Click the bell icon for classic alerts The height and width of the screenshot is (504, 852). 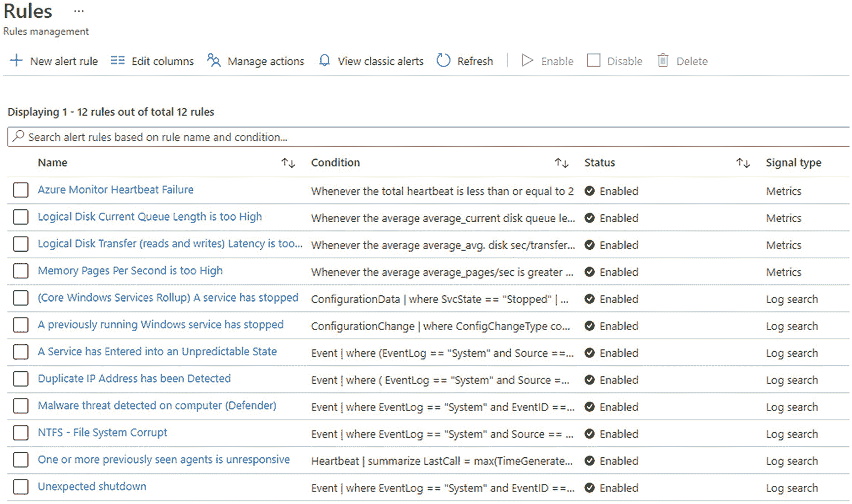coord(324,61)
